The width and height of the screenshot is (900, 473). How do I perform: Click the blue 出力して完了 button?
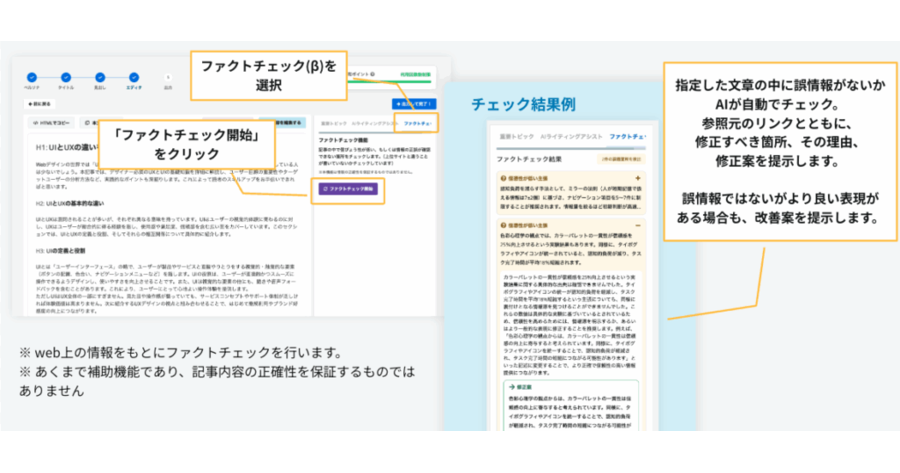414,104
